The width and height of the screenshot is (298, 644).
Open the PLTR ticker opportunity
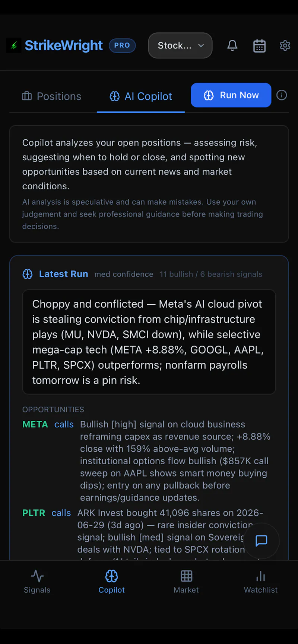coord(34,513)
